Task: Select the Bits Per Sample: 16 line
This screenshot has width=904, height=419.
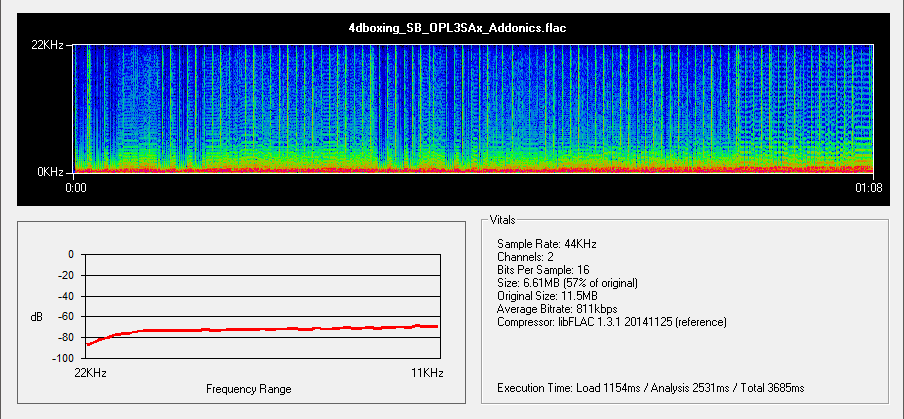Action: 548,270
